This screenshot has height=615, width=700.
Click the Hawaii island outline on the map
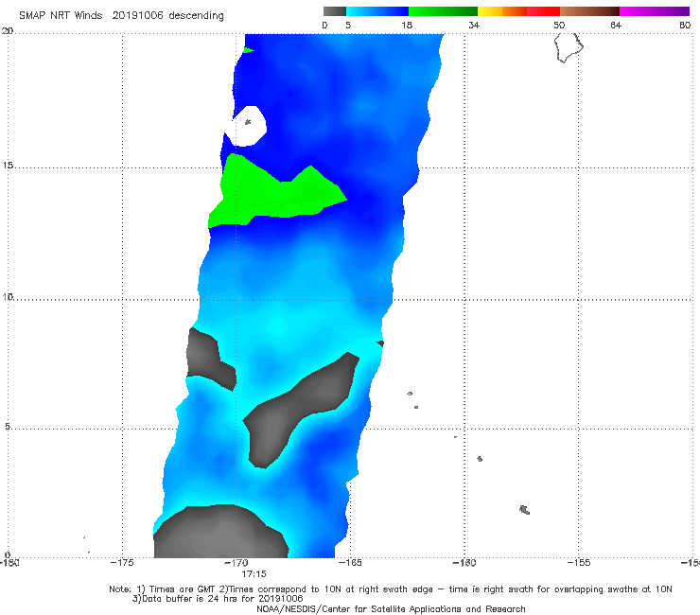click(569, 48)
